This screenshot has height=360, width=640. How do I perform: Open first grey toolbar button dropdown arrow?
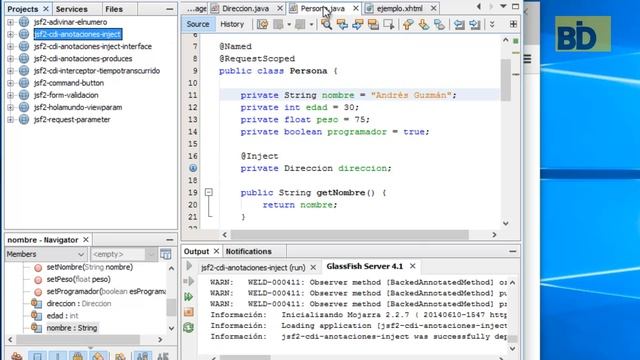pyautogui.click(x=289, y=24)
